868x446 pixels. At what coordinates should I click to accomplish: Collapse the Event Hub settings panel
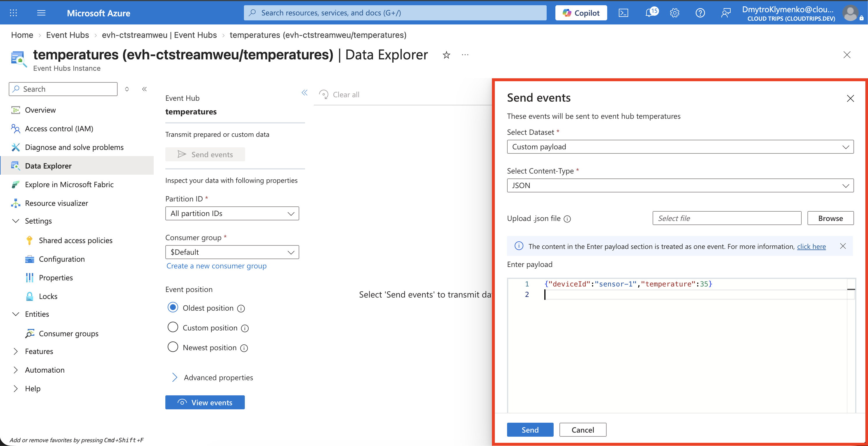304,93
